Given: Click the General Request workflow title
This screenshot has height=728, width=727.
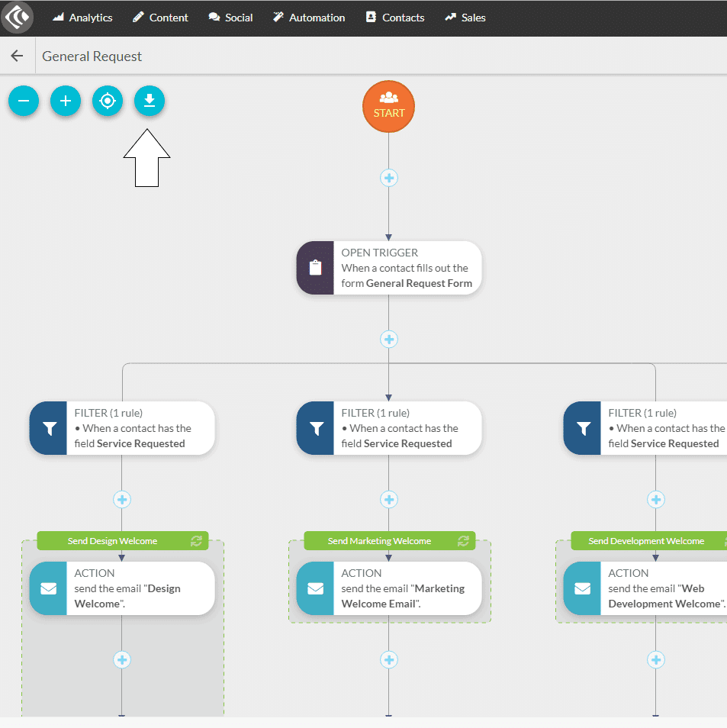Looking at the screenshot, I should (x=92, y=56).
